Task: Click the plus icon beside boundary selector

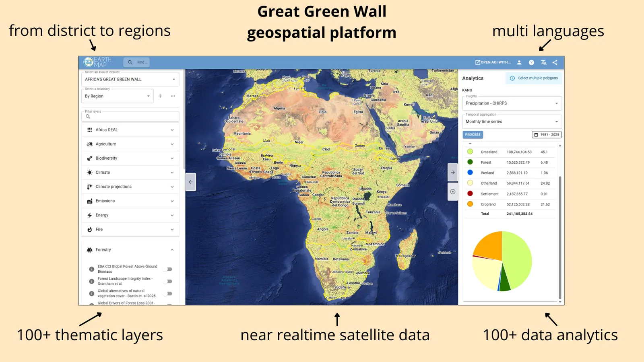Action: [x=160, y=96]
